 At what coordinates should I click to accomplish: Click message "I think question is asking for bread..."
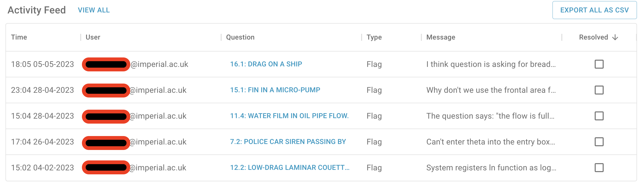[491, 64]
